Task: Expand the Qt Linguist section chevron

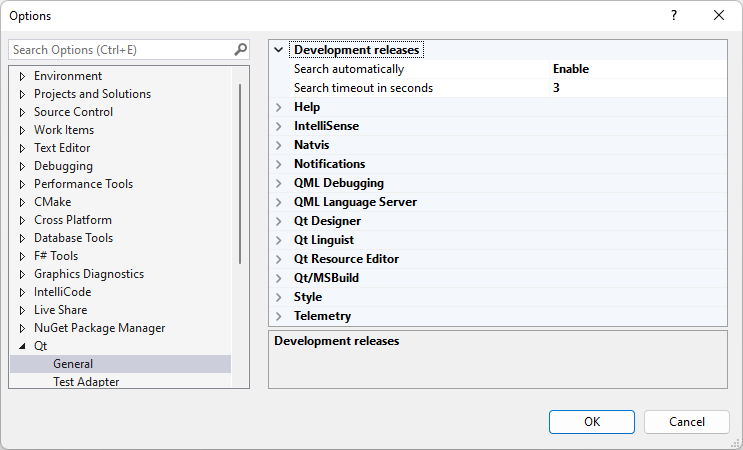Action: (279, 240)
